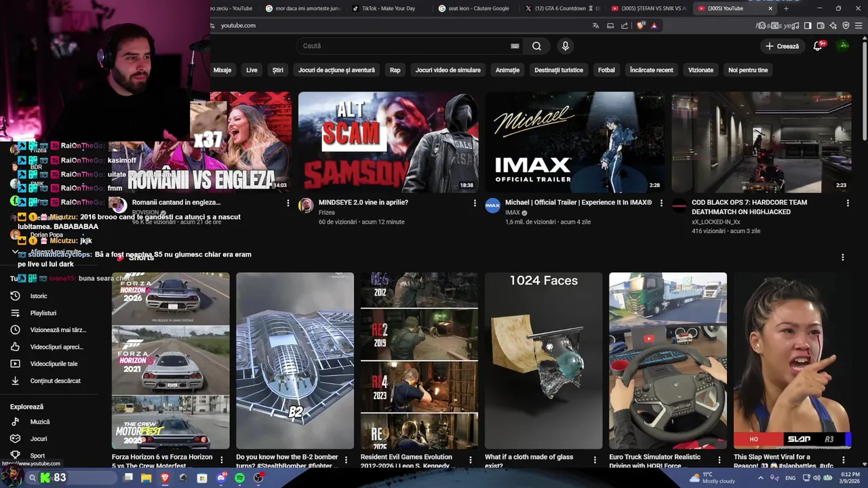Image resolution: width=868 pixels, height=488 pixels.
Task: Open Brave Leo AI sparkle icon
Action: coord(833,26)
